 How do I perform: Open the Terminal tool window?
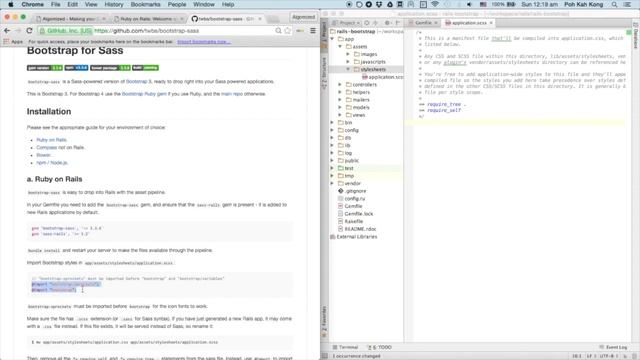[345, 347]
